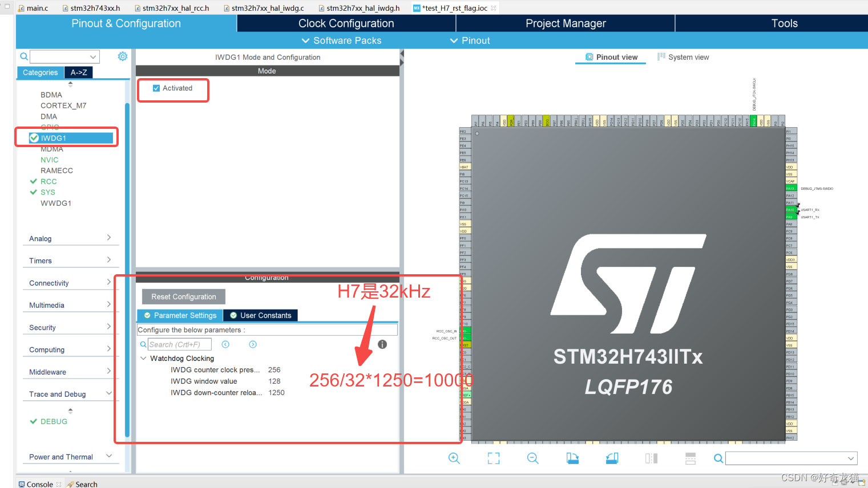Toggle vertical split view icon
The width and height of the screenshot is (868, 488).
click(651, 458)
